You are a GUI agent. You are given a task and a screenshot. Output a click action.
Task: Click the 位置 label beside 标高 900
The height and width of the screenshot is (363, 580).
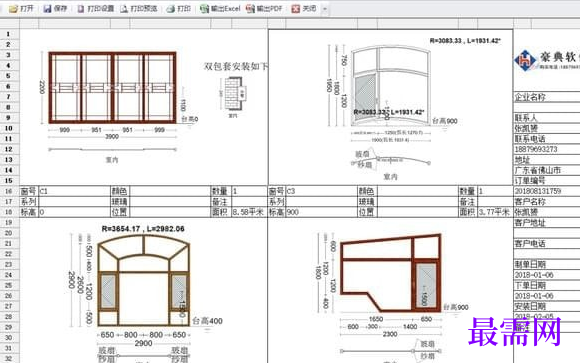click(367, 212)
